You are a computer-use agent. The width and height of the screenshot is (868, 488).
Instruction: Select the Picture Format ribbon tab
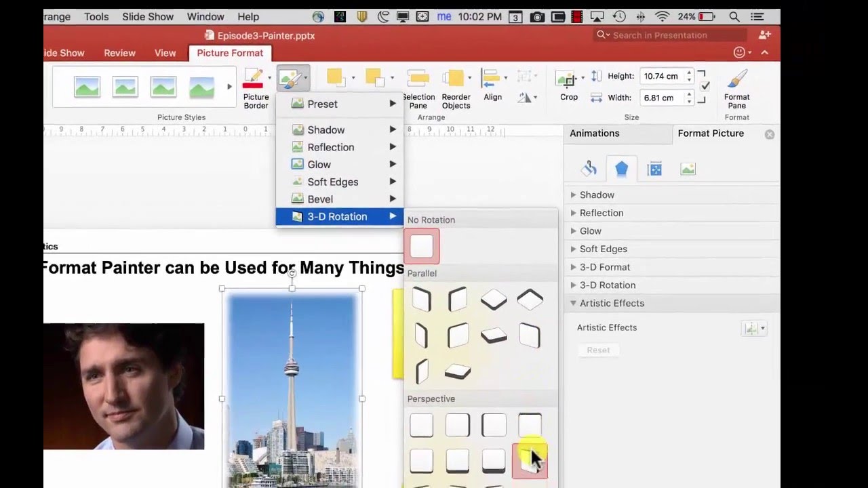pyautogui.click(x=230, y=53)
